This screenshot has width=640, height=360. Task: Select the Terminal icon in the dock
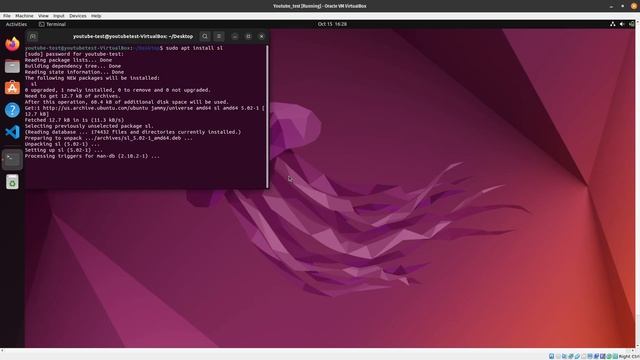[x=12, y=159]
